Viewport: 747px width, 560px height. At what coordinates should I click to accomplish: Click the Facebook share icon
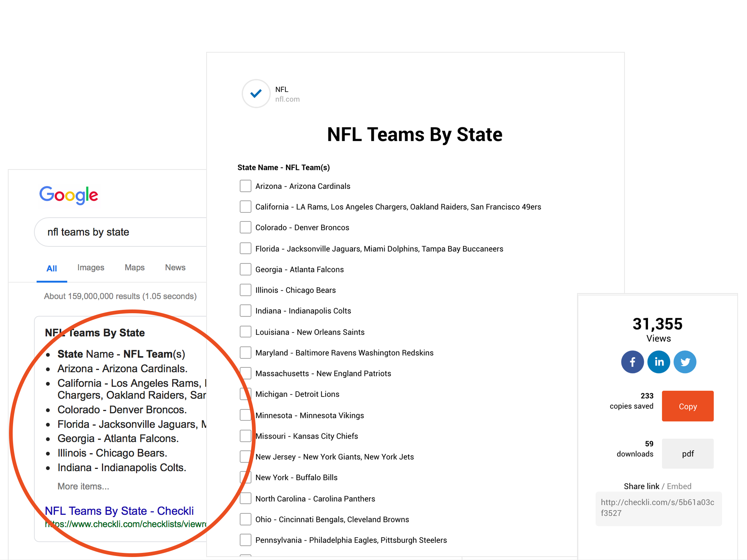632,362
